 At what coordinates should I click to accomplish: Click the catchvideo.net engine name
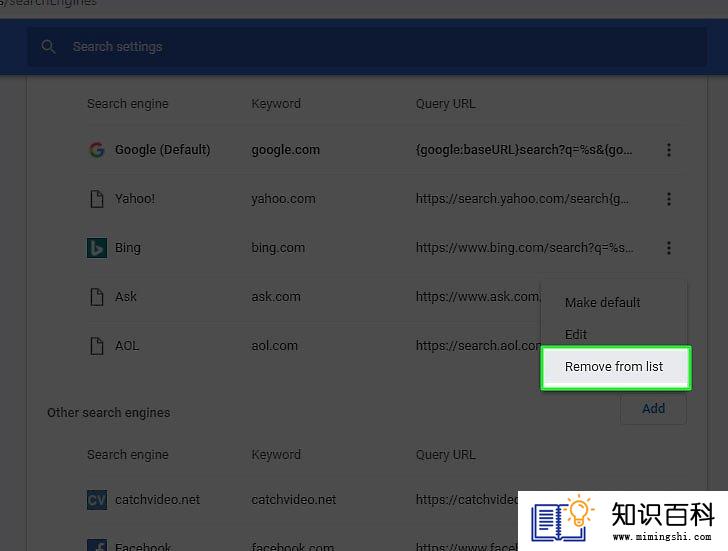pos(157,499)
